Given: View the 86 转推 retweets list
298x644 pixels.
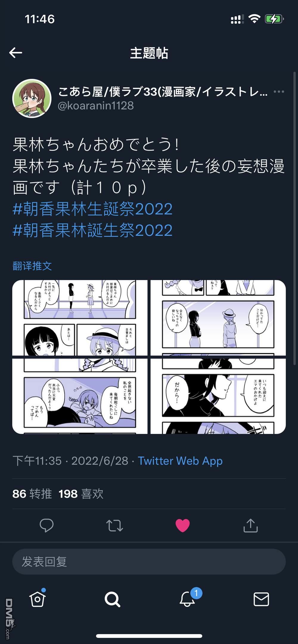Looking at the screenshot, I should [32, 494].
